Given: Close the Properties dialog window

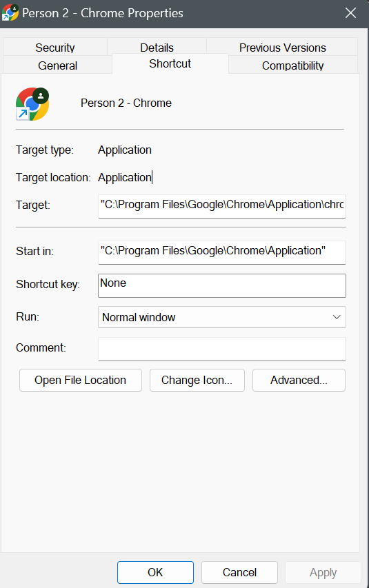Looking at the screenshot, I should pyautogui.click(x=350, y=13).
